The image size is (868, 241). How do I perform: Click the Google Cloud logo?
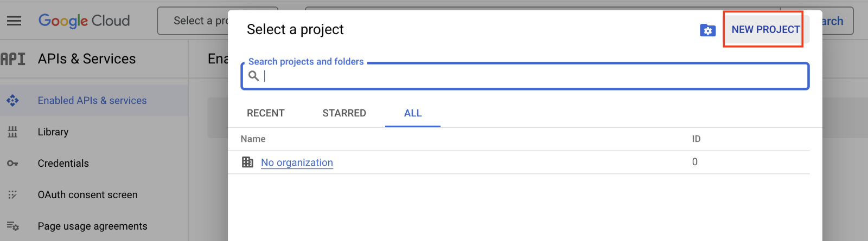(x=84, y=21)
